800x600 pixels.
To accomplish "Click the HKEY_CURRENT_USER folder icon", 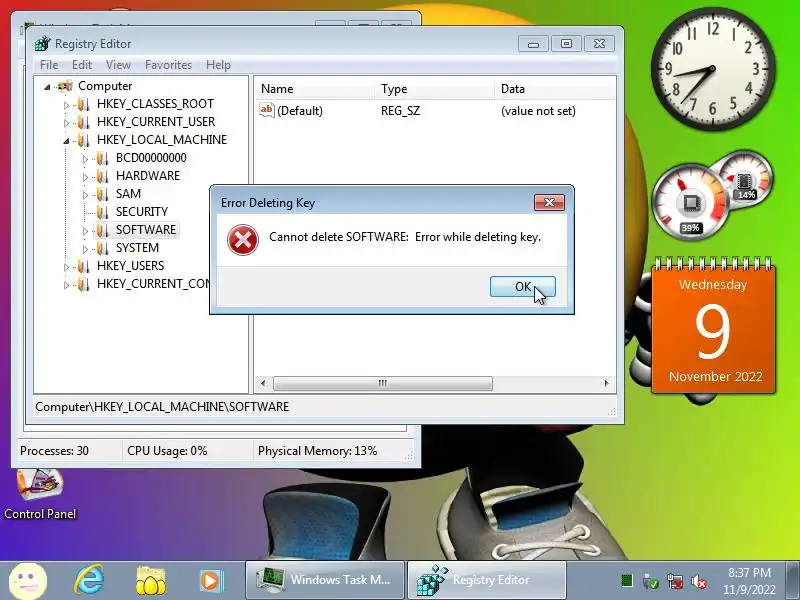I will [84, 122].
